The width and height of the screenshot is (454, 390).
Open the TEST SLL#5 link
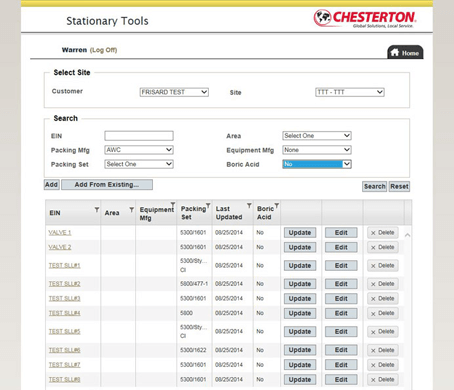click(64, 332)
